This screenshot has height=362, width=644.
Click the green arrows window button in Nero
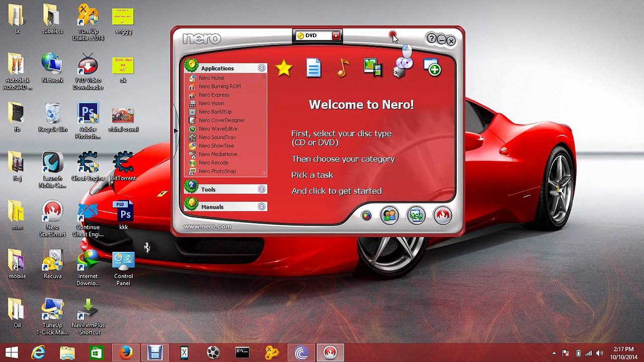(x=416, y=216)
